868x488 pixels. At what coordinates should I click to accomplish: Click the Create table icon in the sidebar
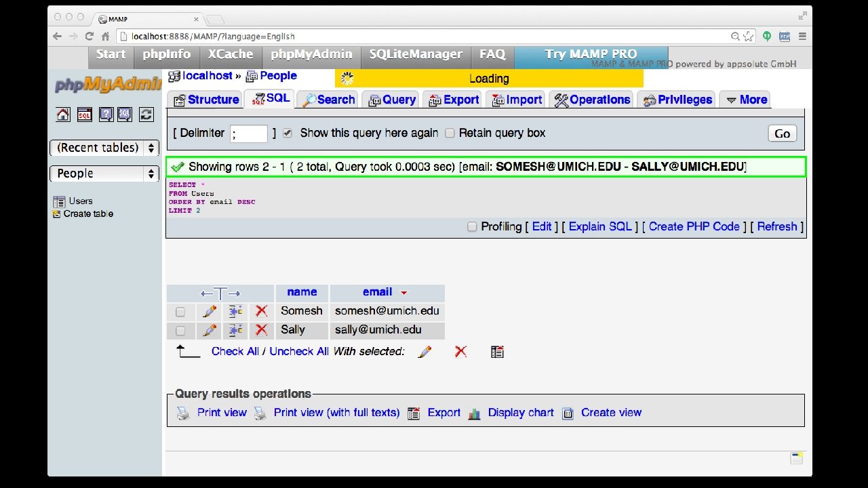56,214
